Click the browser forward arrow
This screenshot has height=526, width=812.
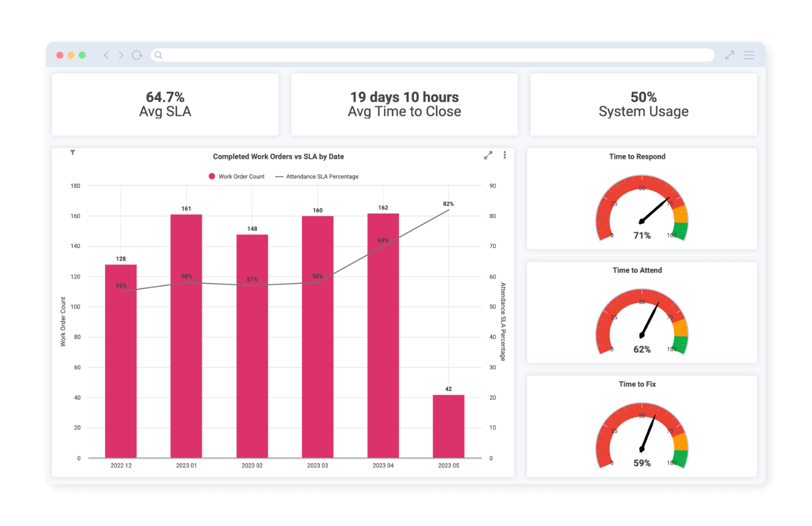121,55
